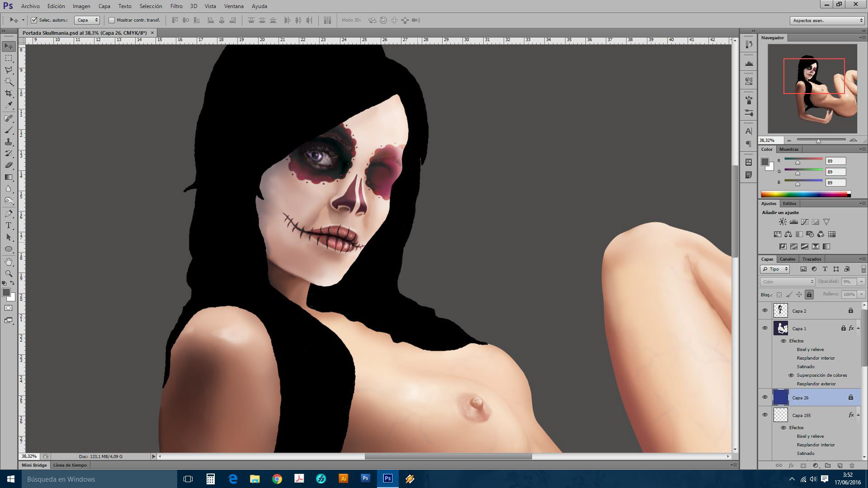This screenshot has width=868, height=488.
Task: Choose the horizontal Type tool
Action: (9, 225)
